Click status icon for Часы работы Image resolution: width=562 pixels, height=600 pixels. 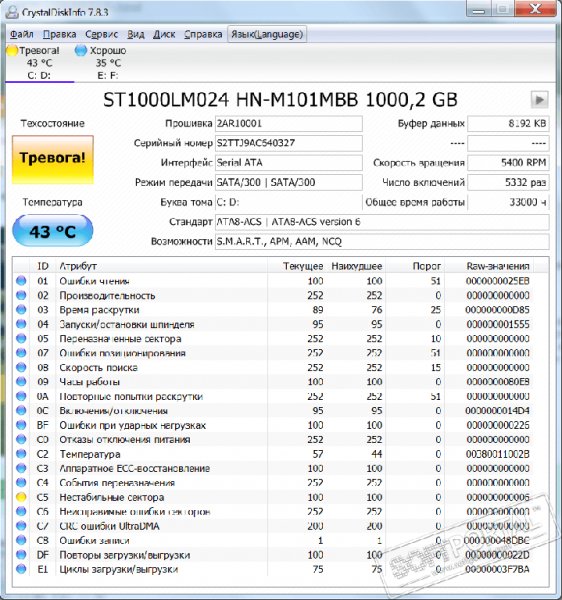pos(21,382)
